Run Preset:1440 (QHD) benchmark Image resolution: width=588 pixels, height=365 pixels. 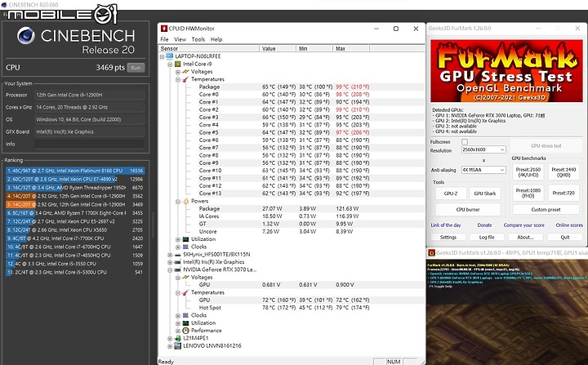pyautogui.click(x=563, y=172)
